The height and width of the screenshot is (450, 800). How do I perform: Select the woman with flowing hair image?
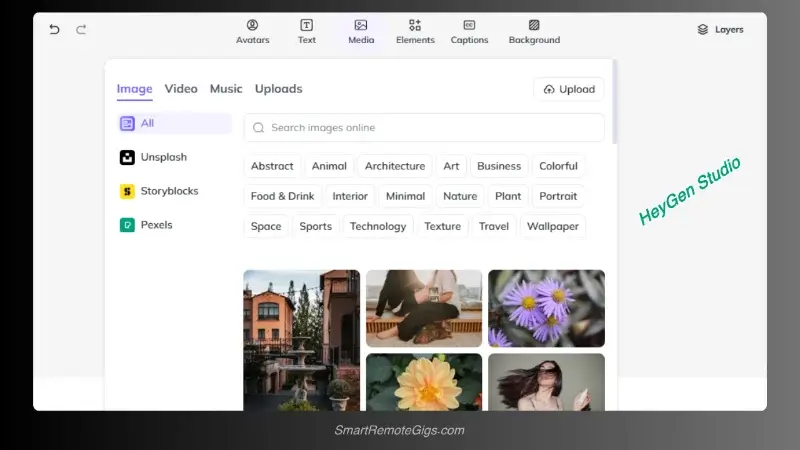[546, 382]
